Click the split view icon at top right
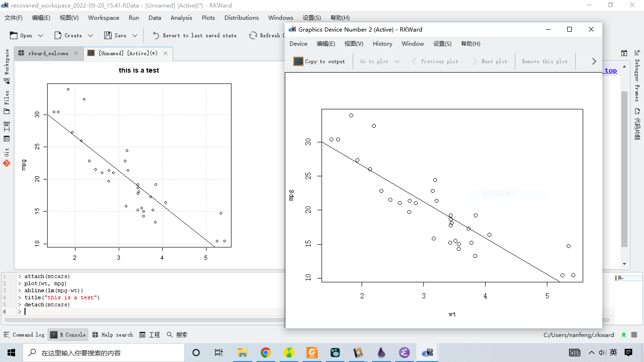 point(624,53)
